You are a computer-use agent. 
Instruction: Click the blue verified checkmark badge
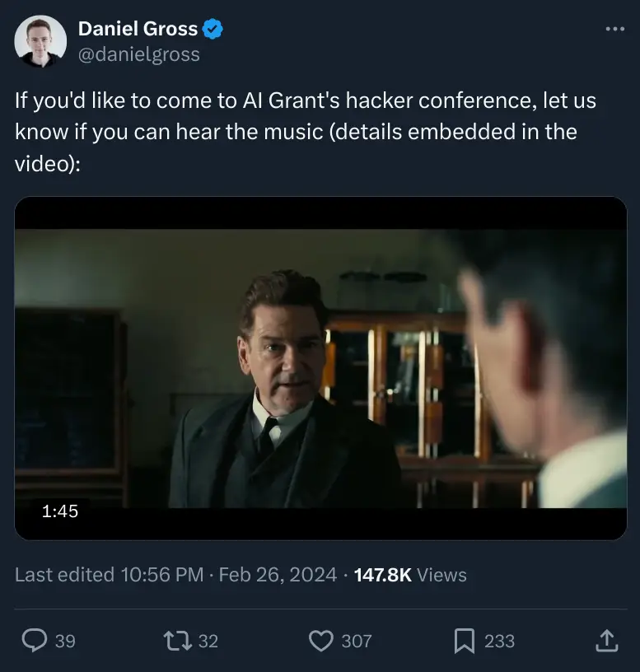coord(213,29)
